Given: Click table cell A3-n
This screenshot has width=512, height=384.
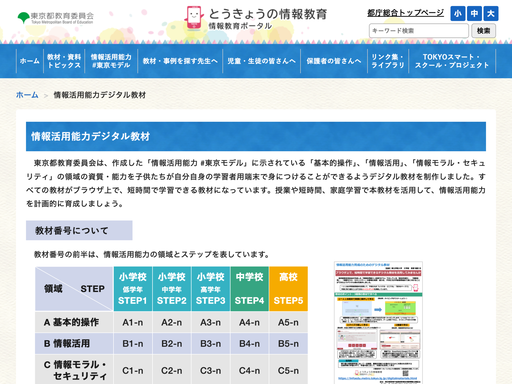Looking at the screenshot, I should pos(211,322).
